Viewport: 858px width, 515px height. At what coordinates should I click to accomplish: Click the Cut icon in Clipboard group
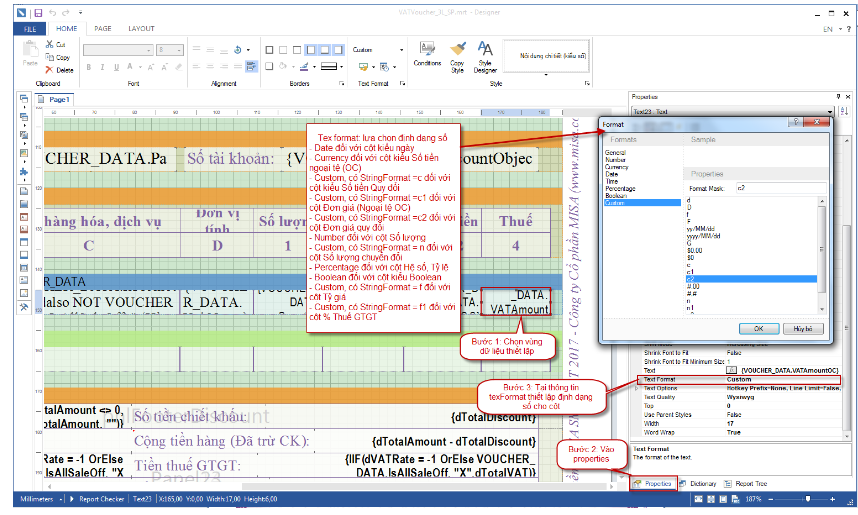pos(49,46)
